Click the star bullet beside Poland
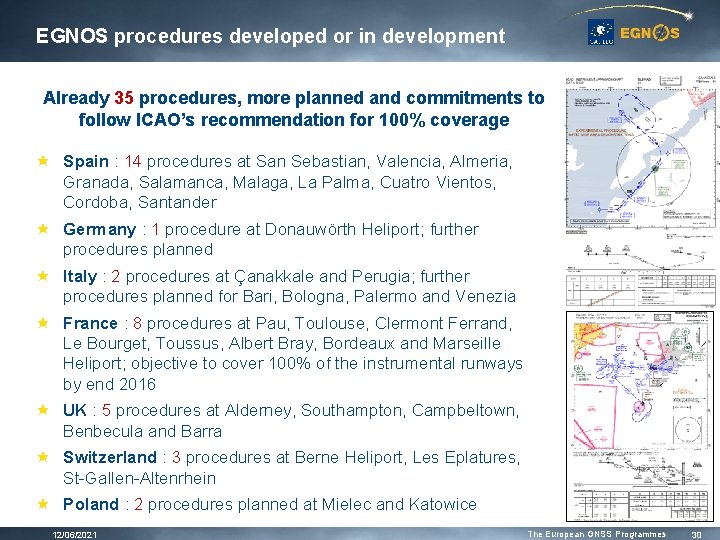This screenshot has height=540, width=720. coord(43,504)
